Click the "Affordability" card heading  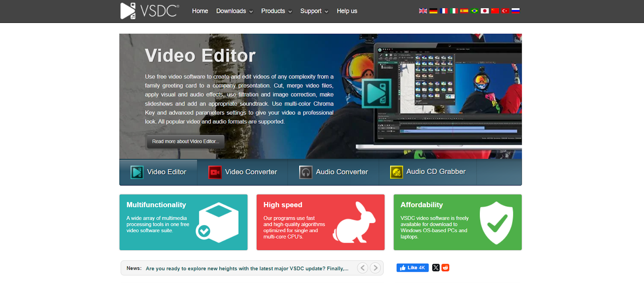click(x=422, y=205)
